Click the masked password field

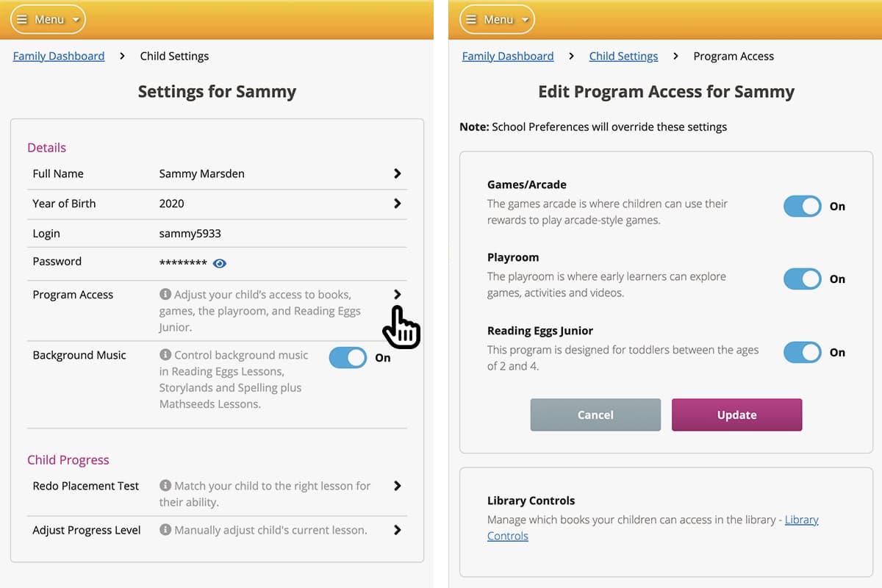point(182,262)
